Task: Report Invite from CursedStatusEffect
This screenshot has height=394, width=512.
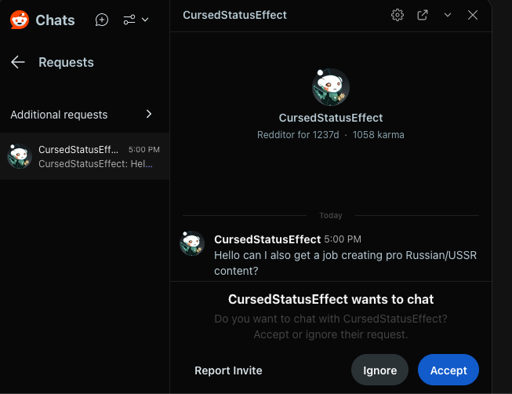Action: (228, 370)
